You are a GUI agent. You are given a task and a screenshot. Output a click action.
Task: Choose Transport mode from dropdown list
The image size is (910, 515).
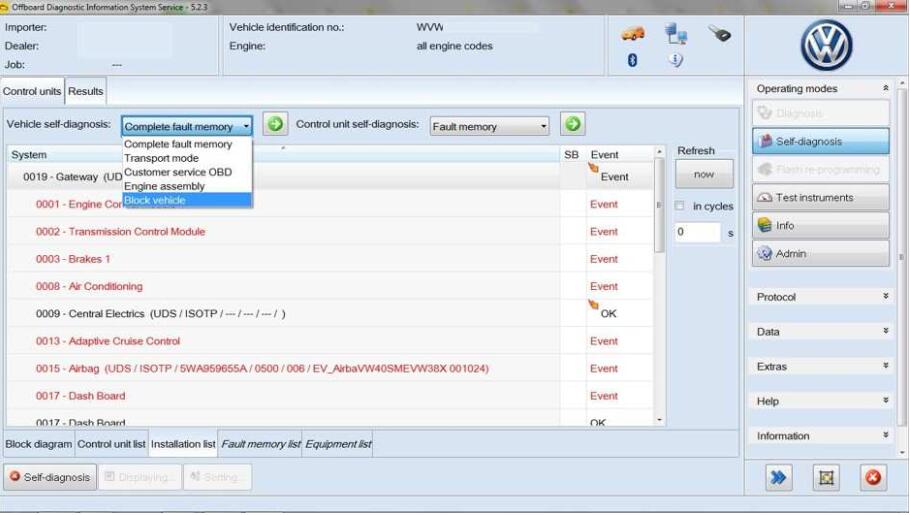[187, 158]
